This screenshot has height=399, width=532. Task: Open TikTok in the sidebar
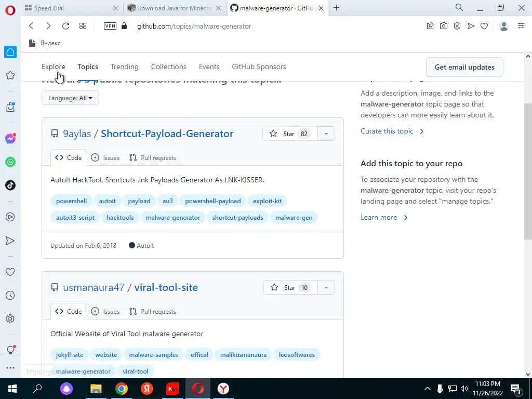pos(10,185)
